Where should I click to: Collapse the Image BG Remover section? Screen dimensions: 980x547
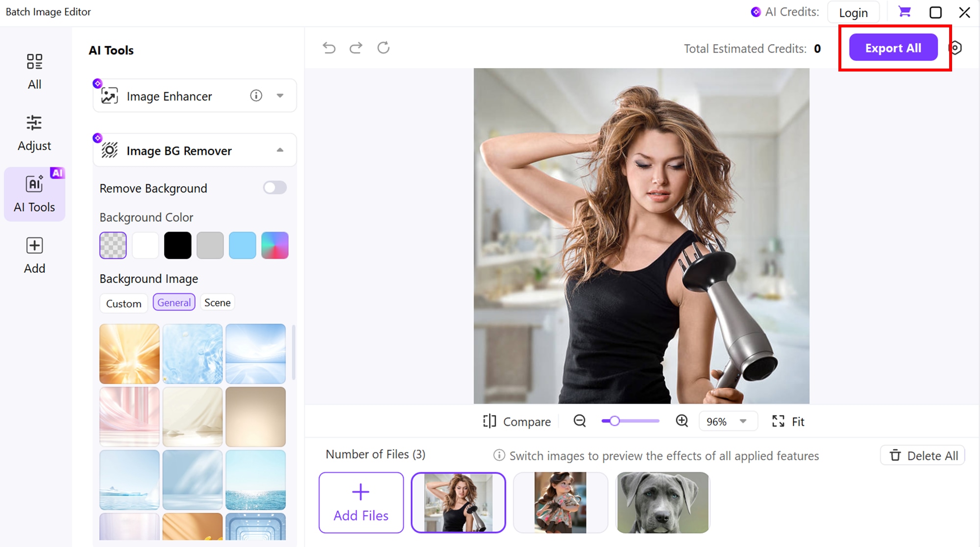pos(280,150)
